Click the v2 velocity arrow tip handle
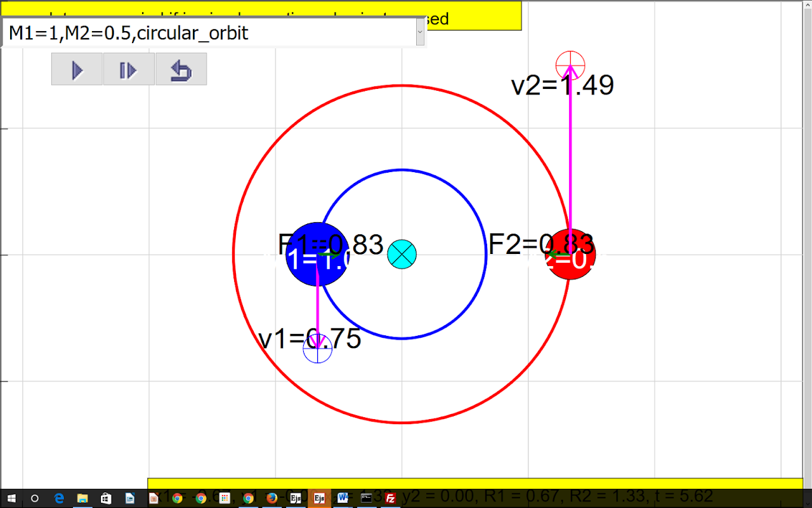 (570, 65)
